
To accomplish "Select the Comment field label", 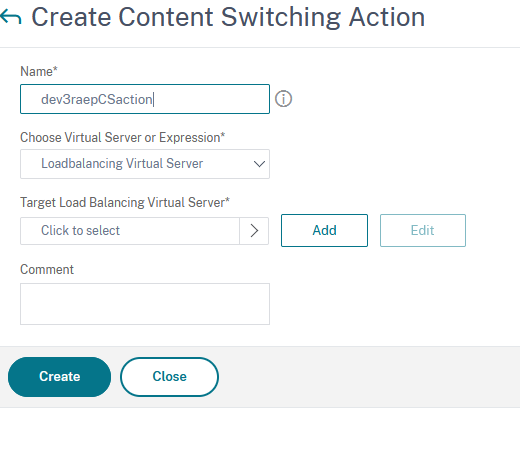I will coord(47,269).
